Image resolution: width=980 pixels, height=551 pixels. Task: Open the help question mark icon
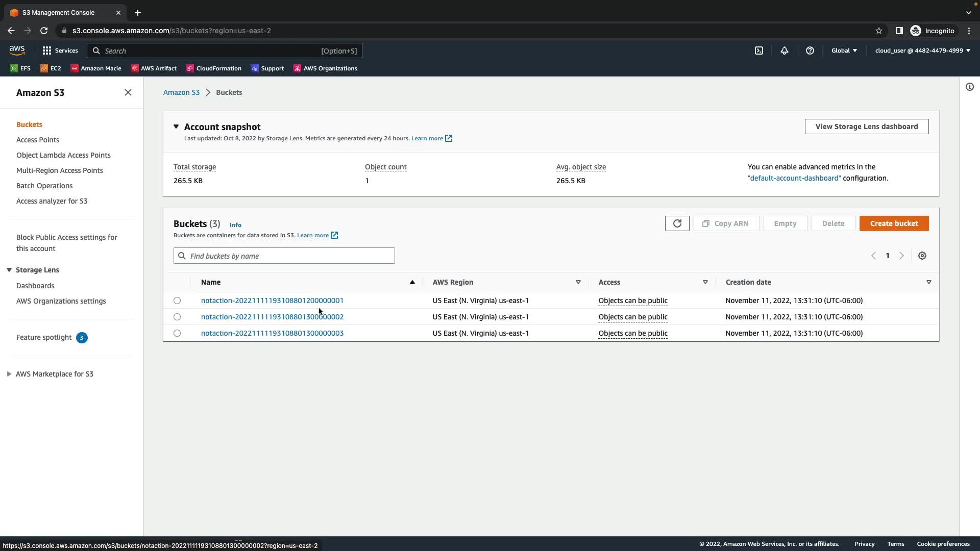[810, 51]
